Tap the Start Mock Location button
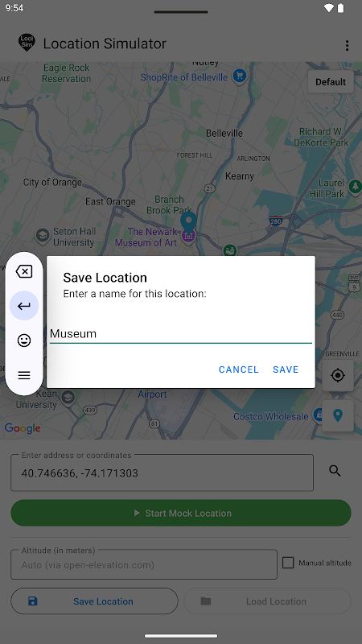Viewport: 362px width, 644px height. tap(181, 513)
